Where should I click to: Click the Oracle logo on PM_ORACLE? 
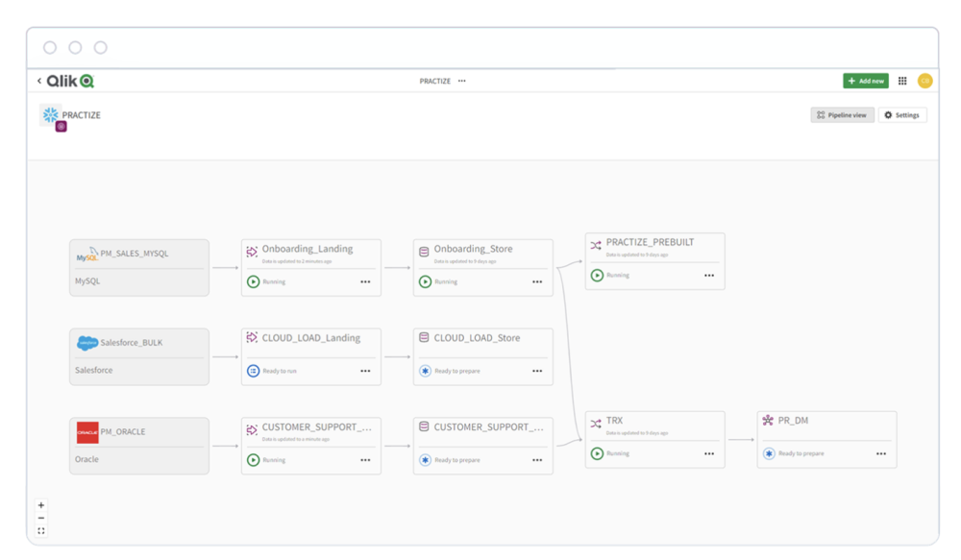click(87, 432)
